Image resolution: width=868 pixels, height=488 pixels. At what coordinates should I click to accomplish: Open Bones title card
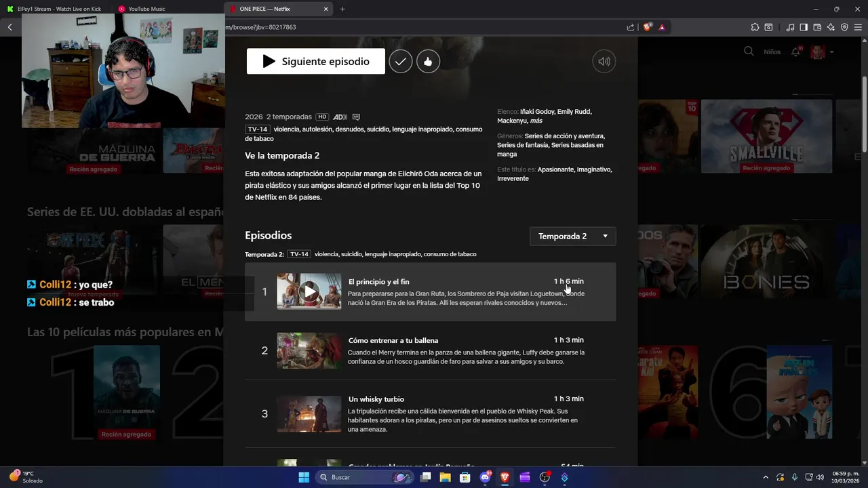pyautogui.click(x=766, y=262)
